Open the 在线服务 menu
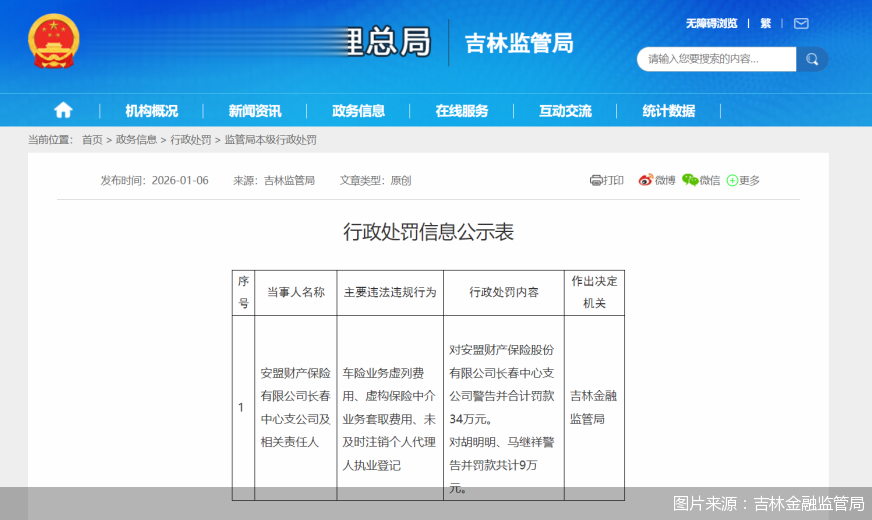This screenshot has height=520, width=872. tap(462, 111)
